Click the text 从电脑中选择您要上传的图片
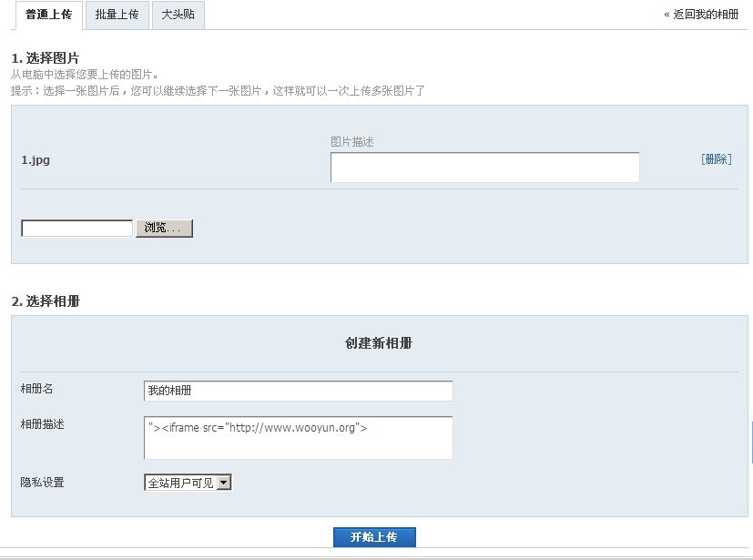 click(85, 75)
